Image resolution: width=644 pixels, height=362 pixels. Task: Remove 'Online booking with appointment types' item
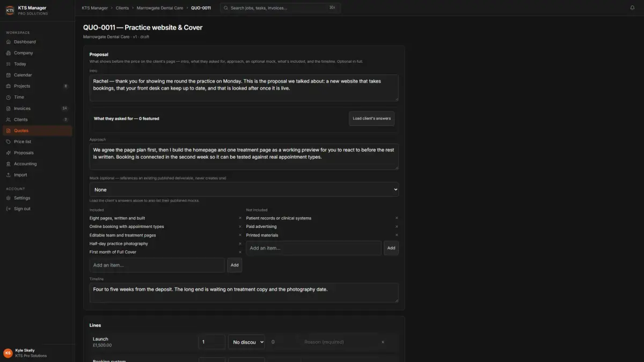(x=240, y=227)
